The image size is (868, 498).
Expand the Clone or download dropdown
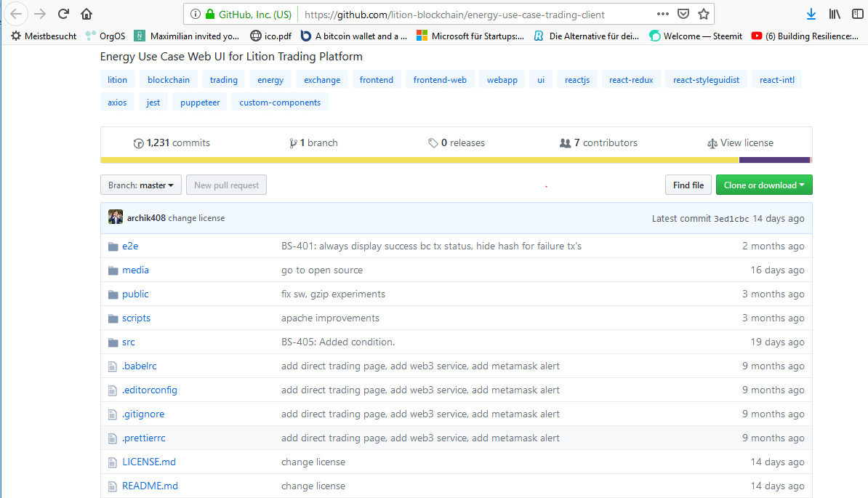[x=764, y=185]
